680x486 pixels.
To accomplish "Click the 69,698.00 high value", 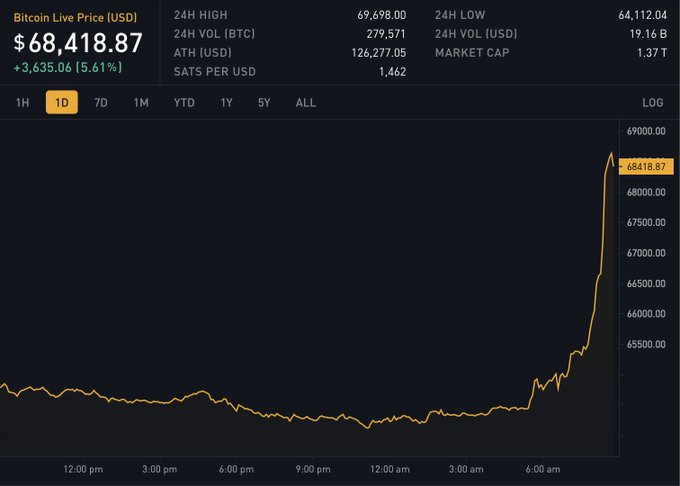I will point(382,15).
